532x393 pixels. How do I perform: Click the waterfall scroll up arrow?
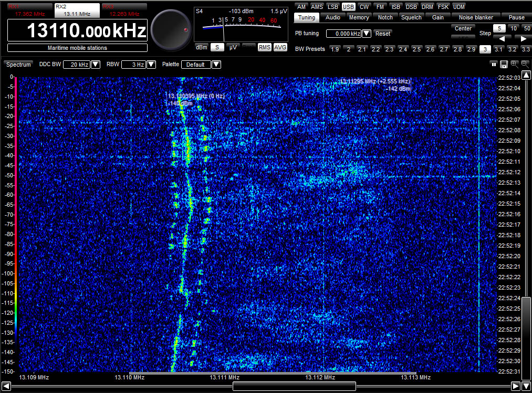coord(526,75)
